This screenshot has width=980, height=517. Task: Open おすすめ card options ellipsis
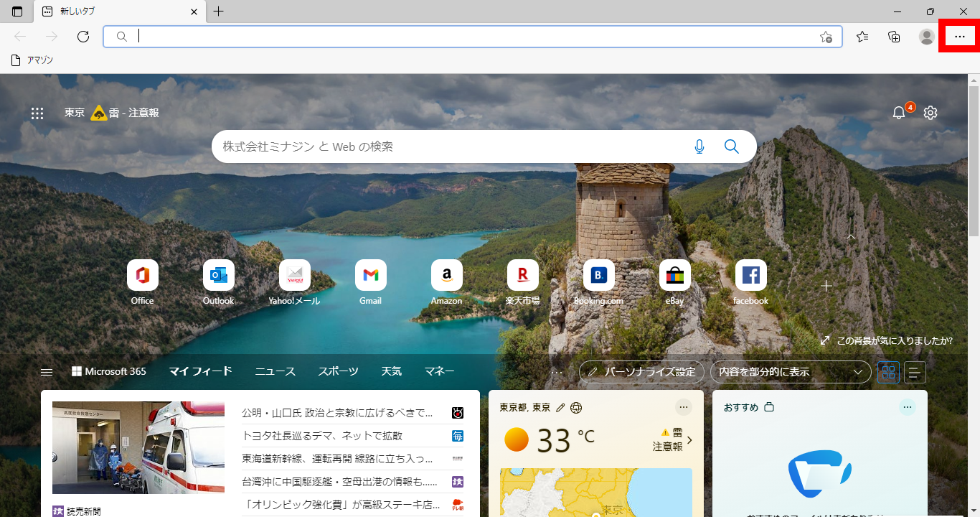point(908,407)
